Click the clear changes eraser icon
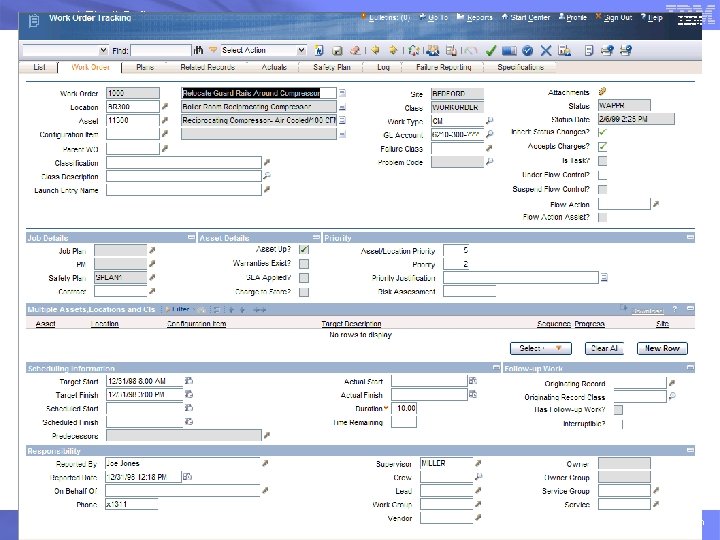This screenshot has height=540, width=720. tap(354, 51)
